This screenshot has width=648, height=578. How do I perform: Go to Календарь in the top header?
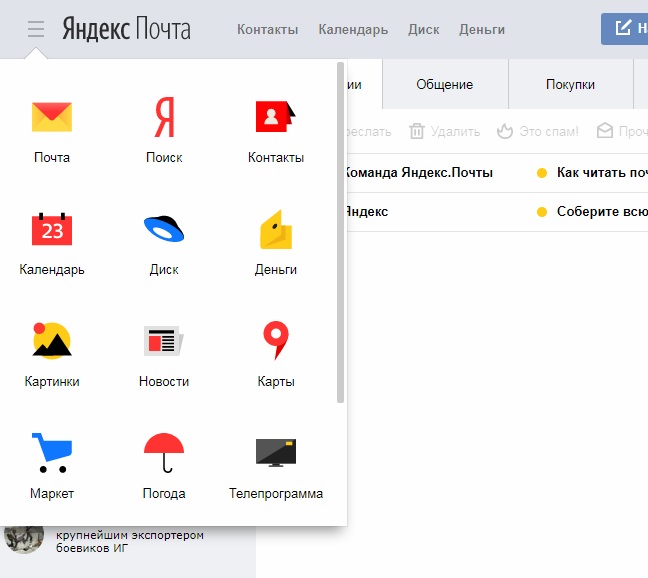tap(353, 30)
